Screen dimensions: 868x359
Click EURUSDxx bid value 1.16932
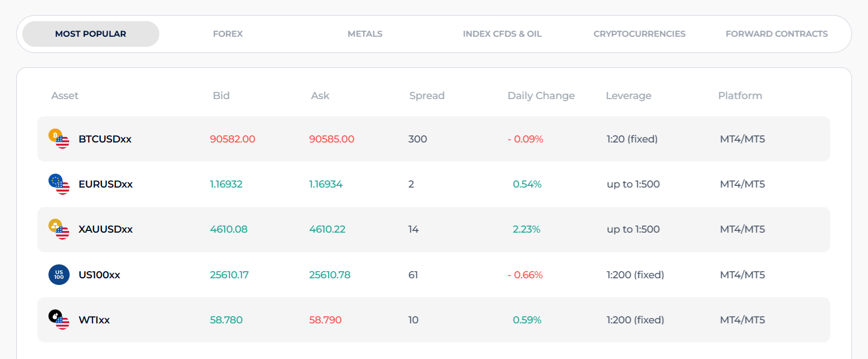click(x=226, y=184)
